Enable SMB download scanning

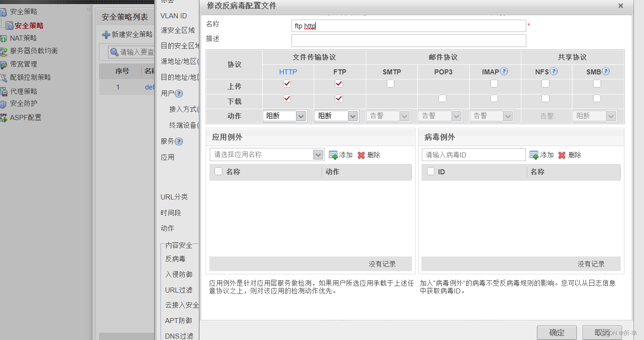tap(597, 98)
